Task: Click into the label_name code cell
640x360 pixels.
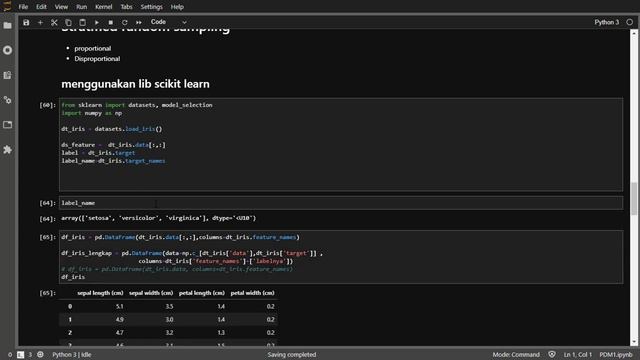Action: pos(341,203)
